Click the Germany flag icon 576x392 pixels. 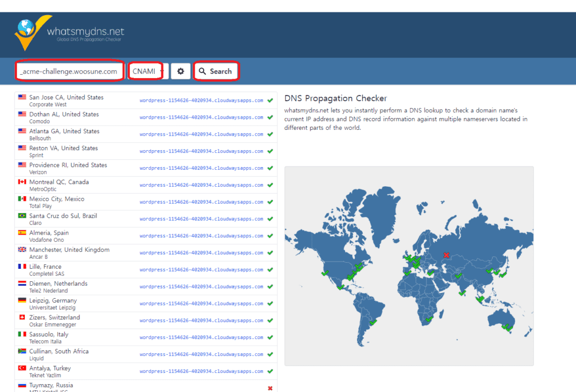click(22, 300)
